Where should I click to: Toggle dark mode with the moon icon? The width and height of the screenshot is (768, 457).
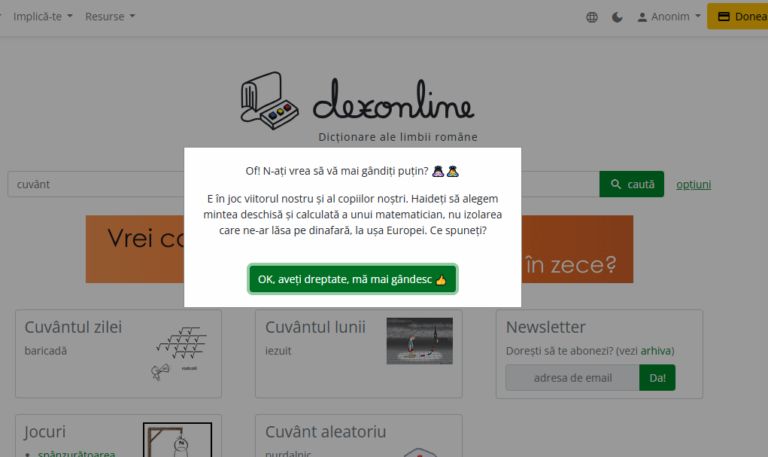(617, 17)
